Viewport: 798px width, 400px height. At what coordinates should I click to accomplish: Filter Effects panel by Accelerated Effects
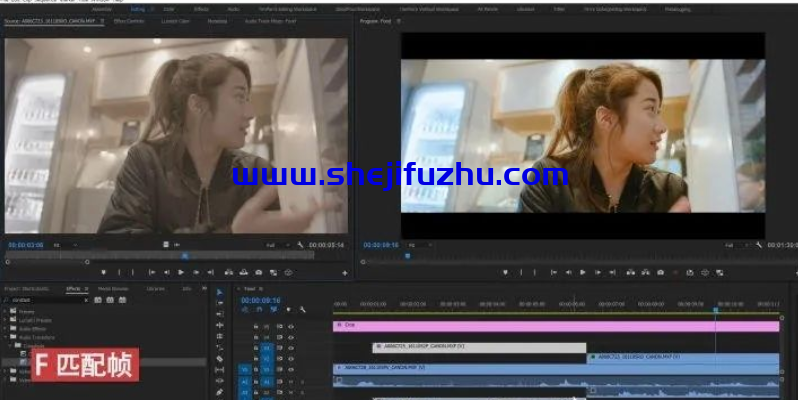(98, 300)
